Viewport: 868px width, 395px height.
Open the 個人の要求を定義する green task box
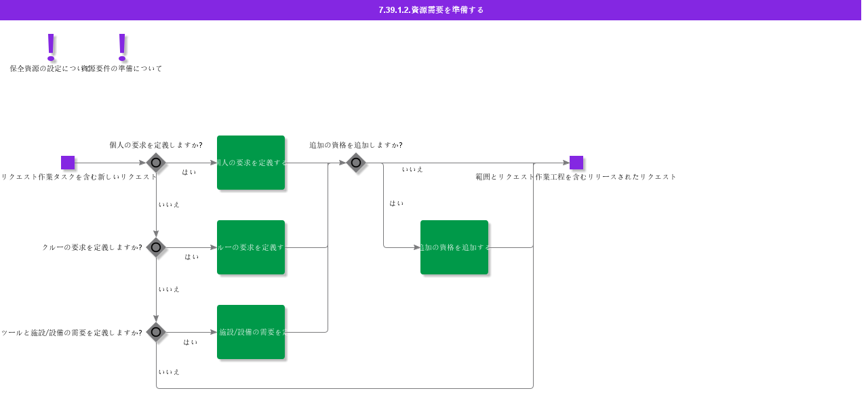(251, 163)
